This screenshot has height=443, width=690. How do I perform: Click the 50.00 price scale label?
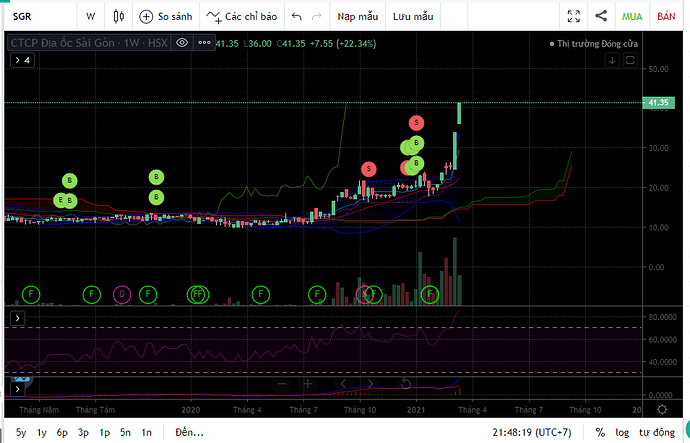(x=658, y=69)
